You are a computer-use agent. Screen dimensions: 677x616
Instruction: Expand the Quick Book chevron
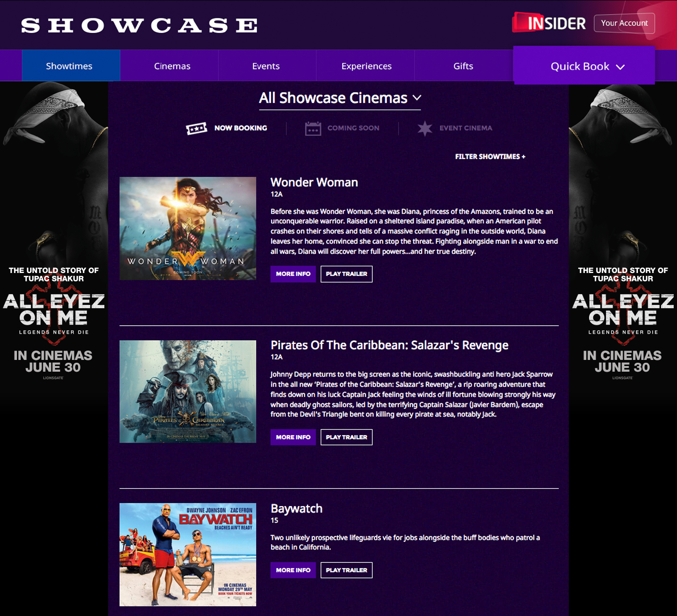[x=621, y=67]
